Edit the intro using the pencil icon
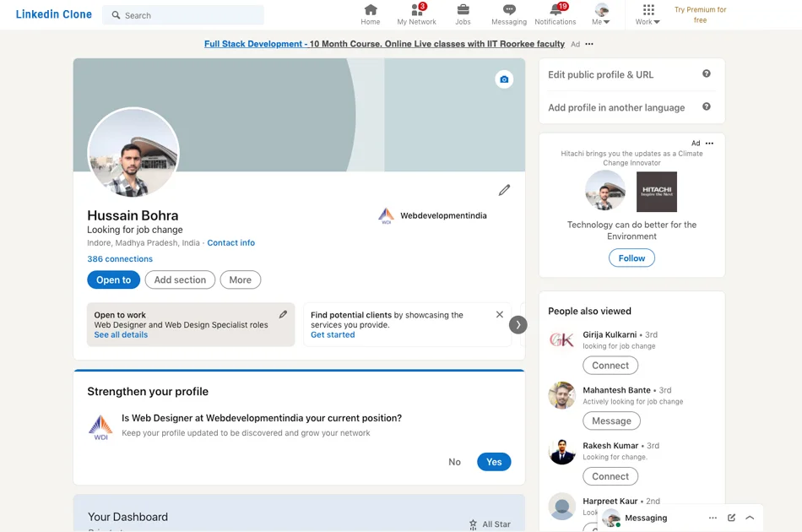This screenshot has width=802, height=532. click(x=505, y=190)
